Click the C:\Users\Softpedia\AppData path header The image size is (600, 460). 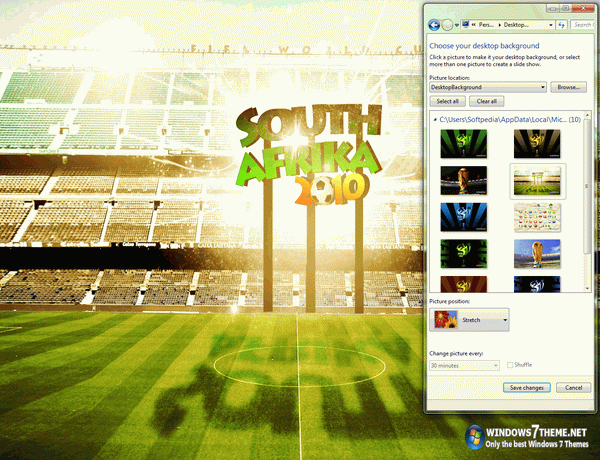pyautogui.click(x=510, y=120)
